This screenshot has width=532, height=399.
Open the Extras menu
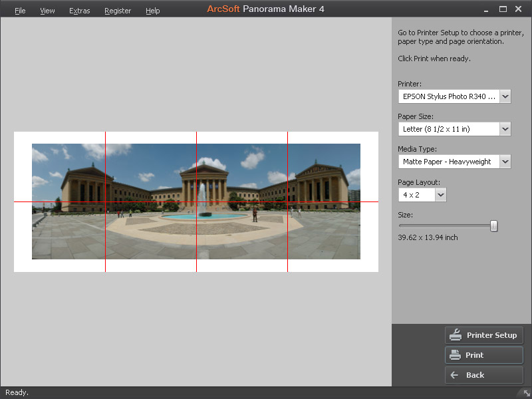80,11
